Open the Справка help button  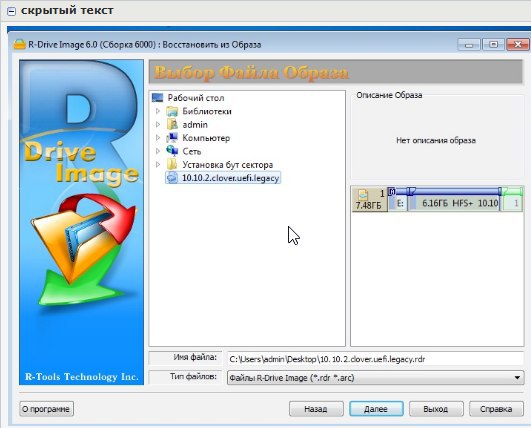coord(496,409)
